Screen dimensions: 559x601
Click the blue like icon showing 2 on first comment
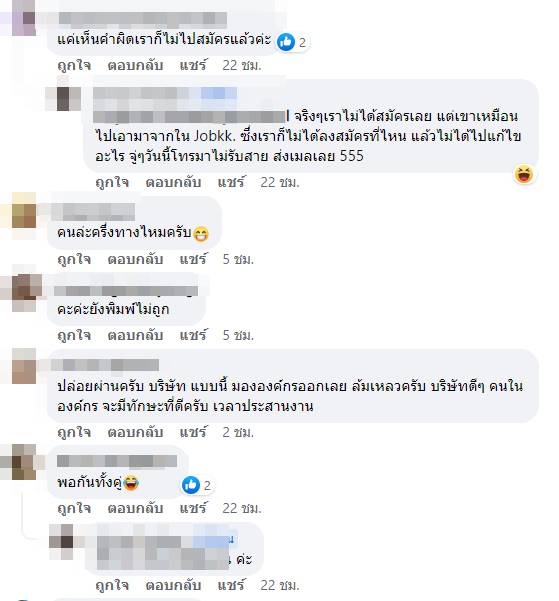click(x=286, y=42)
